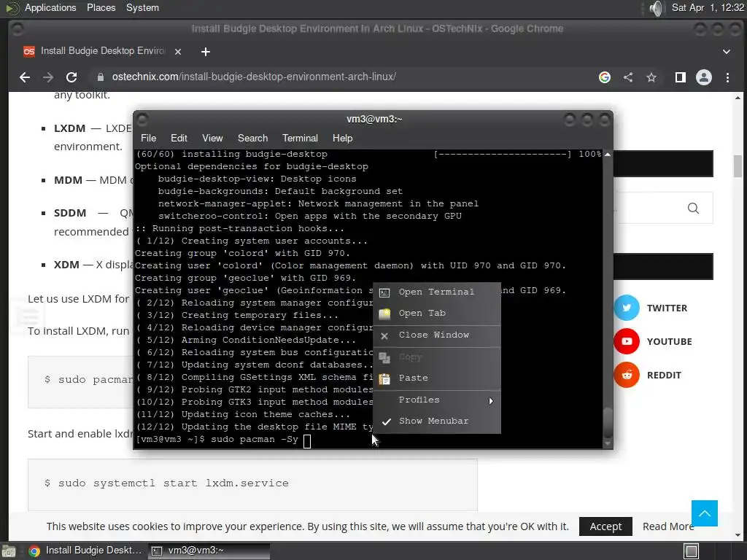Image resolution: width=747 pixels, height=560 pixels.
Task: Click Chrome's forward arrow button
Action: 48,77
